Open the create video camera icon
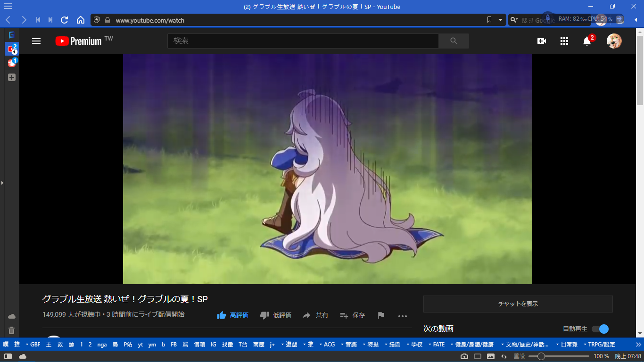 click(542, 41)
